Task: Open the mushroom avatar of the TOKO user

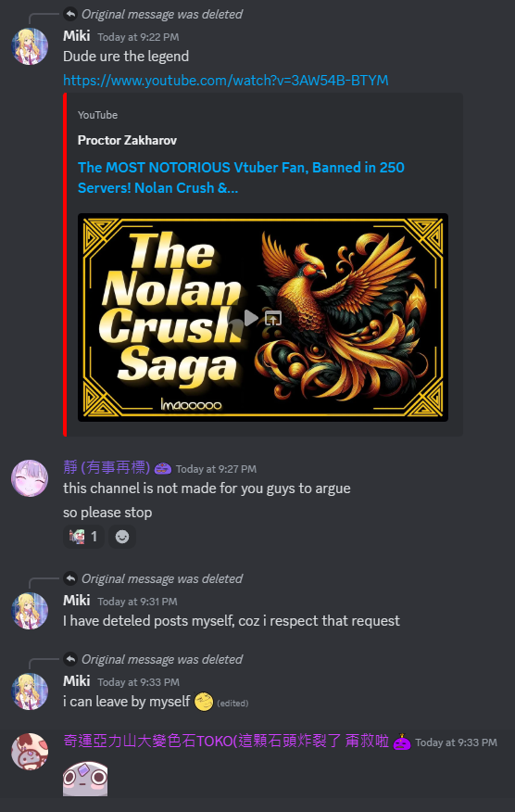Action: [x=30, y=752]
